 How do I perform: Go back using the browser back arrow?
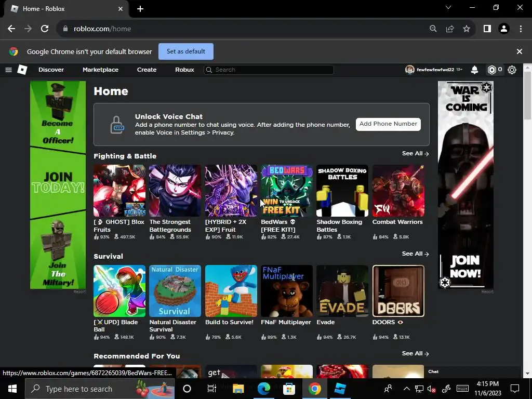click(x=11, y=29)
